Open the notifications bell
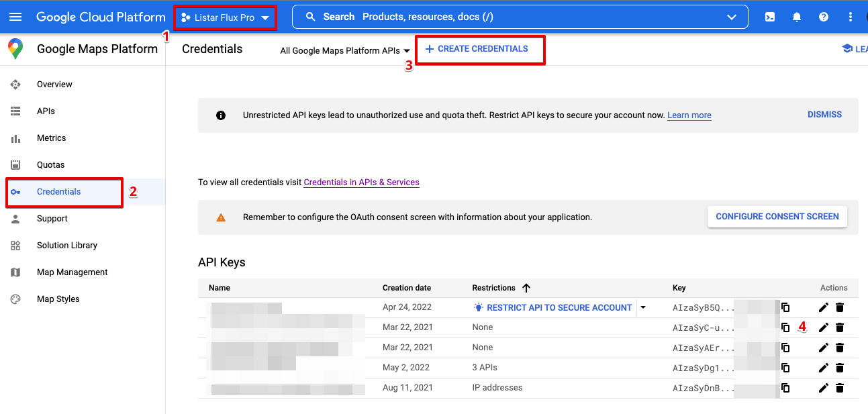Screen dimensions: 868x414 [797, 17]
